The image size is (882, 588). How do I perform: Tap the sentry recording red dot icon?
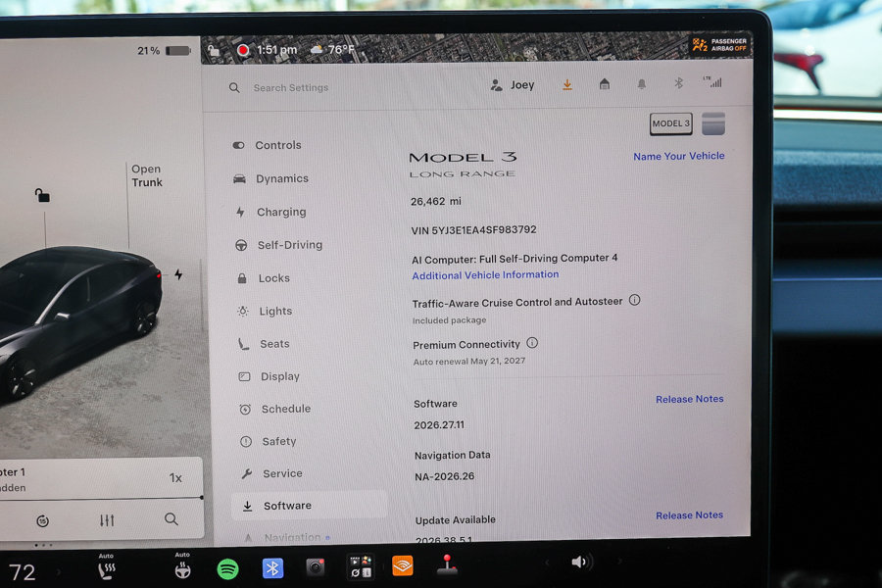click(x=242, y=50)
